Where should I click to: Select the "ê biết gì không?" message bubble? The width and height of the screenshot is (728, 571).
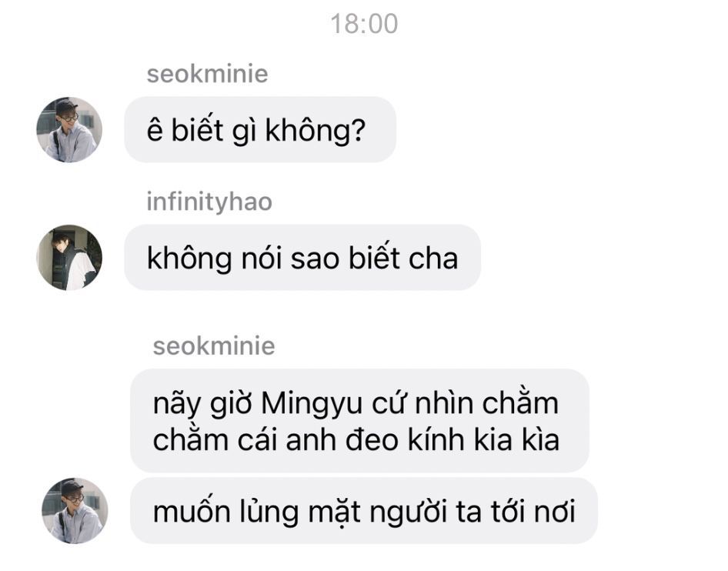pos(260,129)
